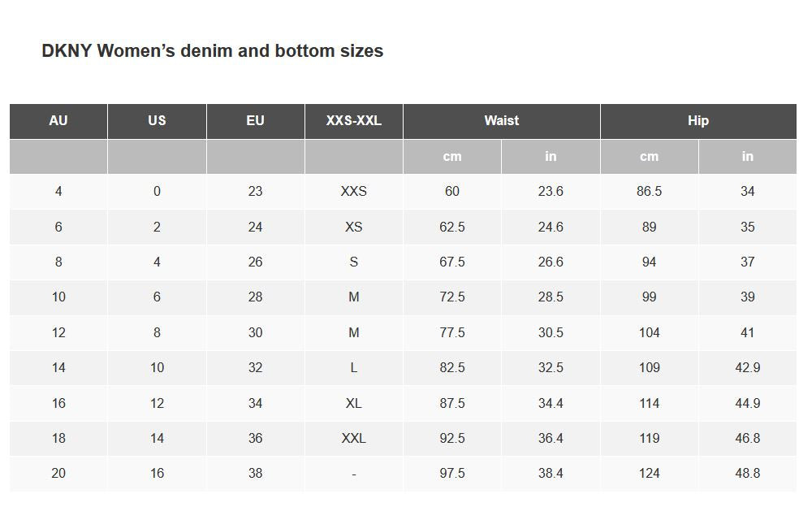Click the XXL size cell
The height and width of the screenshot is (520, 812).
point(353,439)
